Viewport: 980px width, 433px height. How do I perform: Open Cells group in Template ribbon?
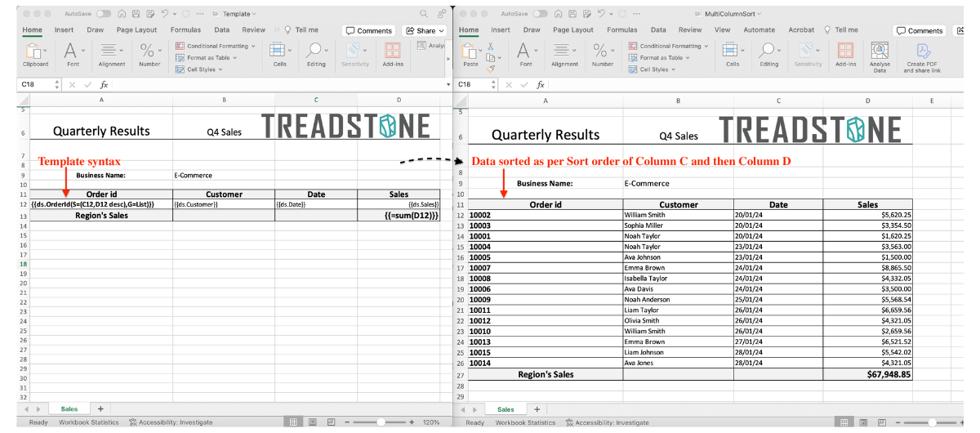tap(279, 55)
